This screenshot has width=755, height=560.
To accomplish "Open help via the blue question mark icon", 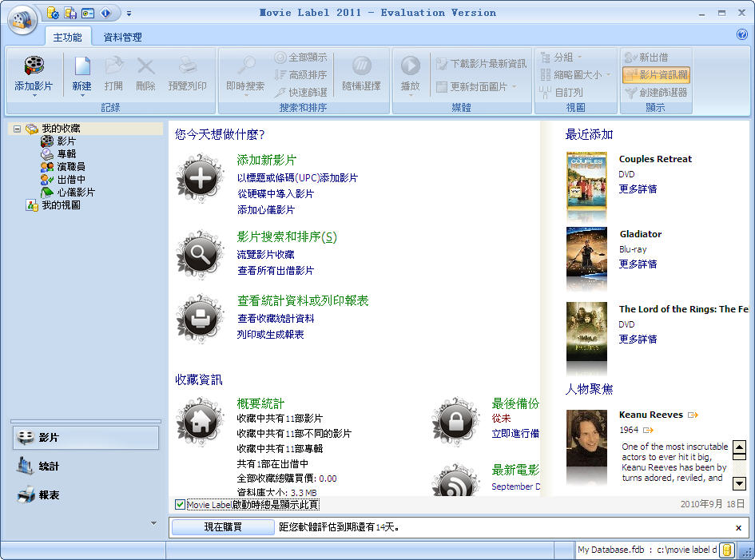I will point(741,34).
